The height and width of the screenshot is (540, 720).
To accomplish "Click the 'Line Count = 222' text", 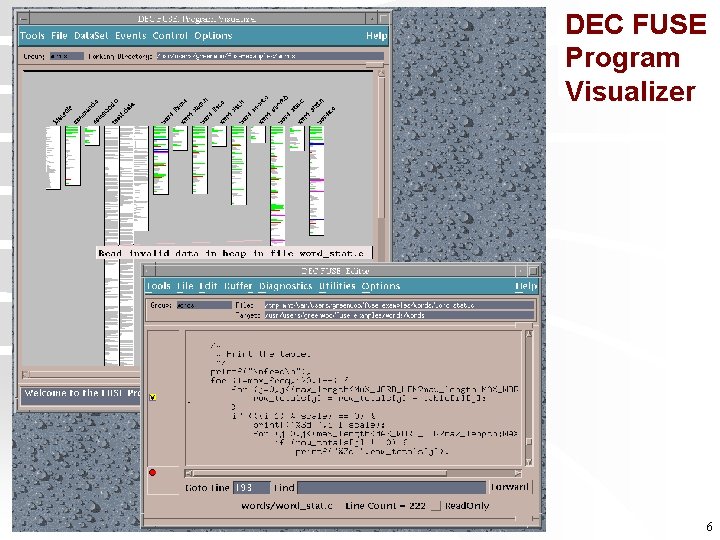I will (x=385, y=506).
